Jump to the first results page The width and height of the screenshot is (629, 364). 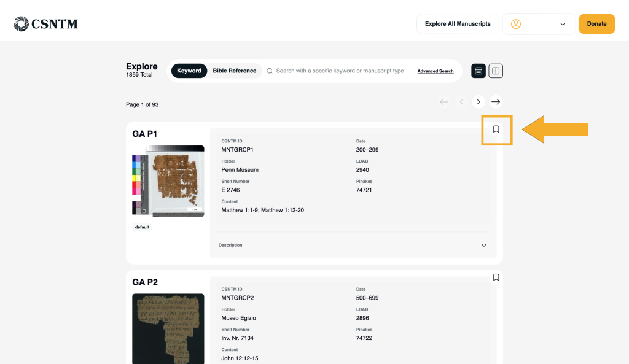[444, 102]
